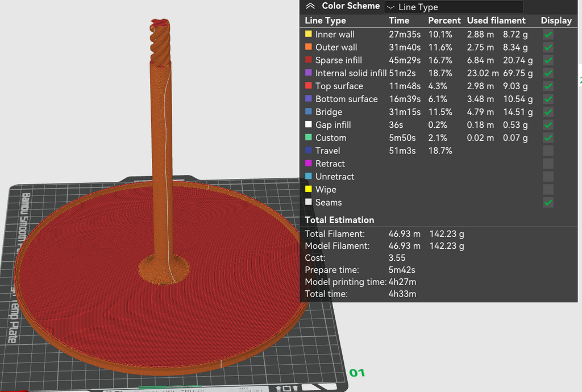
Task: Enable Travel moves display checkbox
Action: point(548,151)
